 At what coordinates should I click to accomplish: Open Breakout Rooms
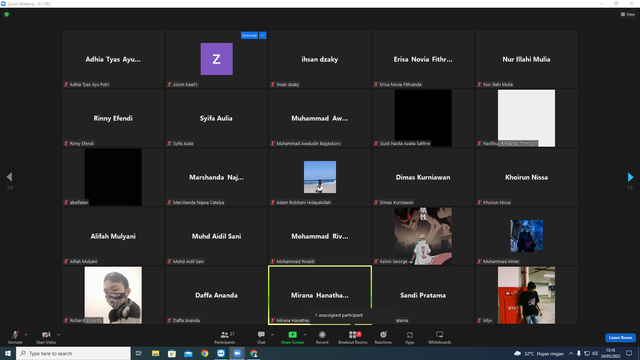(x=353, y=337)
